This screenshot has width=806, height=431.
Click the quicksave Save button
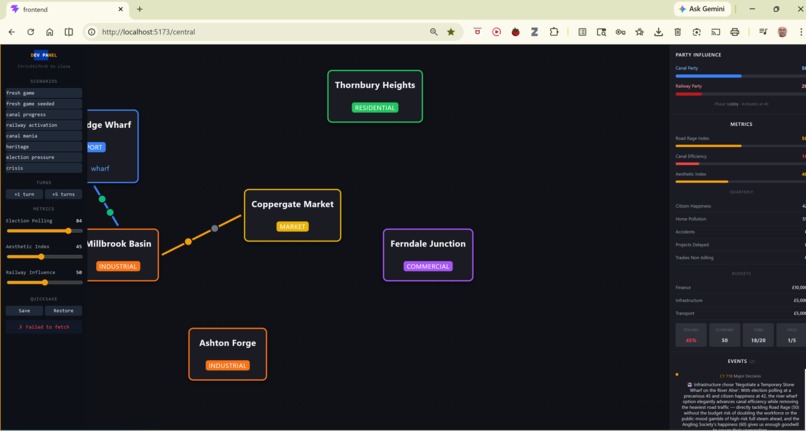(24, 311)
